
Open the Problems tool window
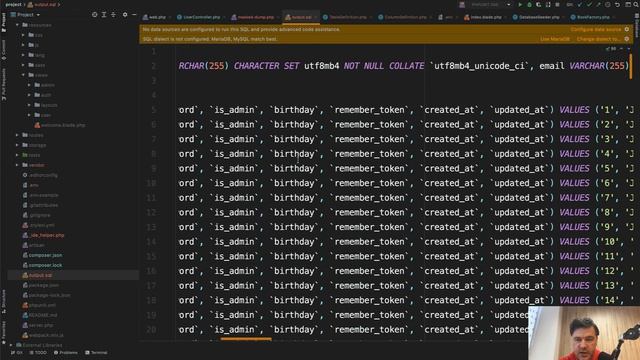point(65,353)
